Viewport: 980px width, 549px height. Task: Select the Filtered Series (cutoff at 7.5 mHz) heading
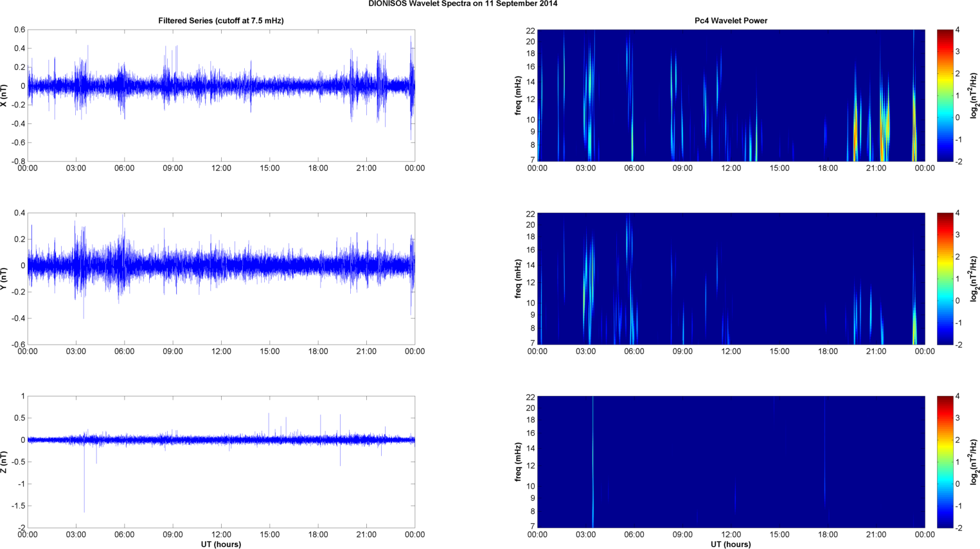coord(221,21)
